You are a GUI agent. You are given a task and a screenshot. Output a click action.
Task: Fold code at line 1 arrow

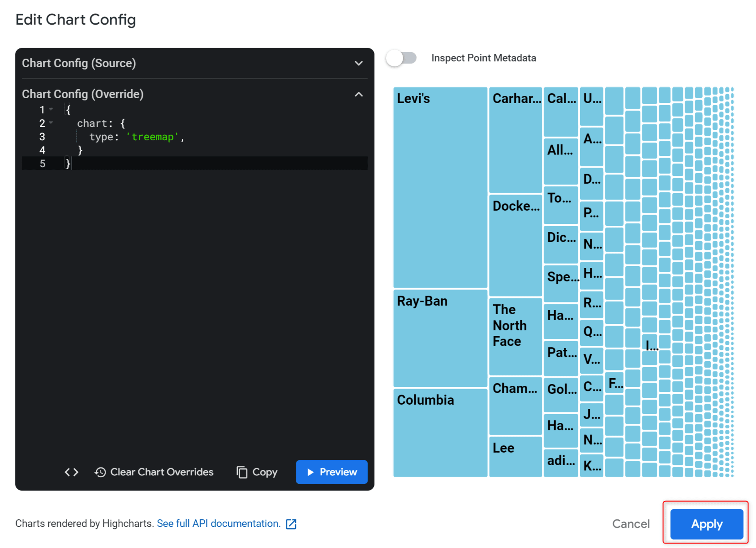[x=51, y=109]
